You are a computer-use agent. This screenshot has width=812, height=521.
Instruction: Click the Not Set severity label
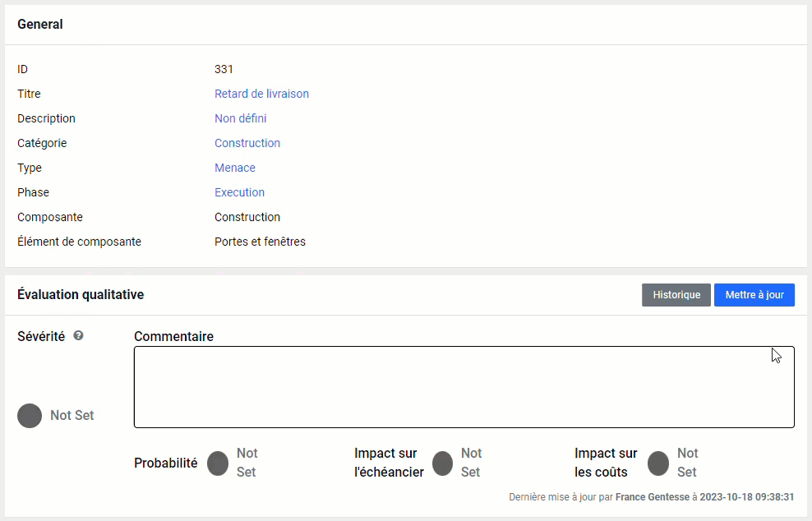pos(72,416)
